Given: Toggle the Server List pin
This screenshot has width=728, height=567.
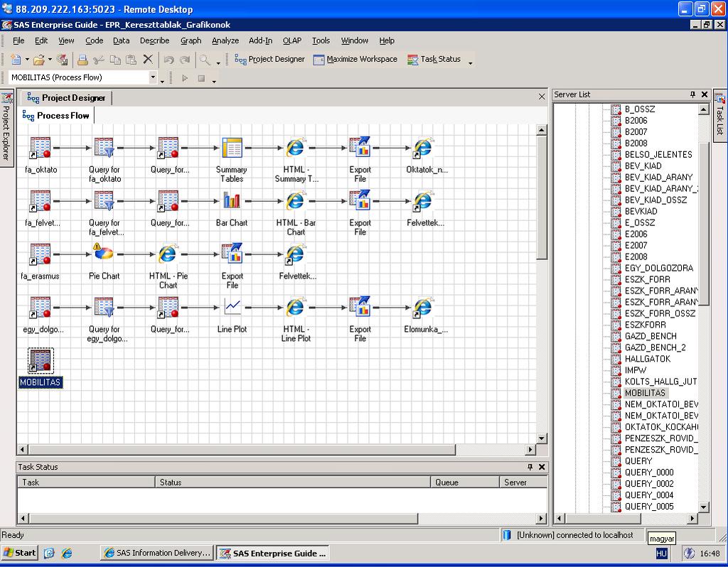Looking at the screenshot, I should (692, 94).
